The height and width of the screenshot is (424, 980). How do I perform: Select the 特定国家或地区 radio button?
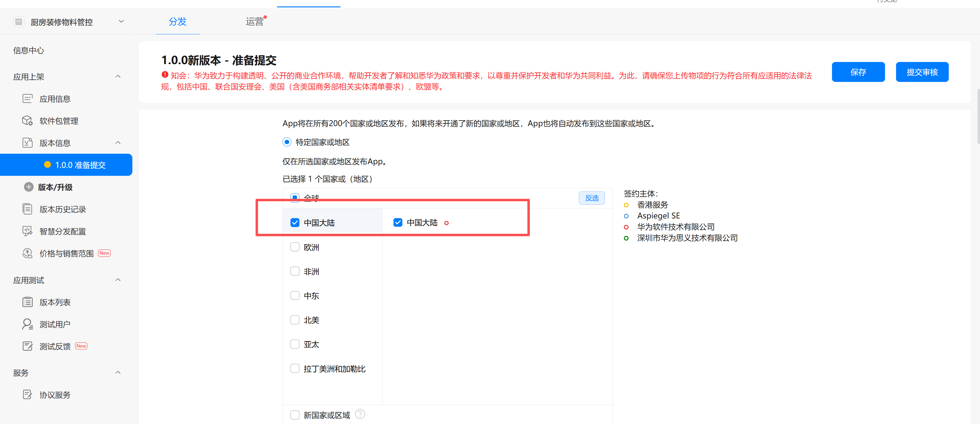click(287, 142)
